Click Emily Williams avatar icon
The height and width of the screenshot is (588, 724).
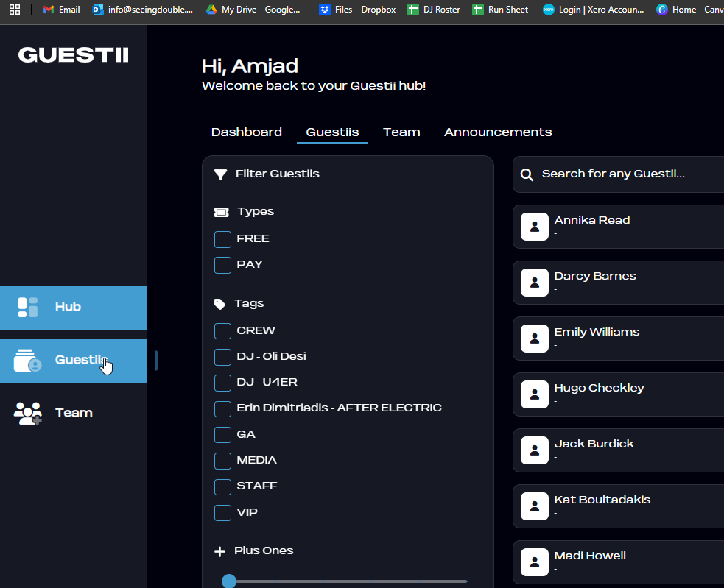pos(535,339)
